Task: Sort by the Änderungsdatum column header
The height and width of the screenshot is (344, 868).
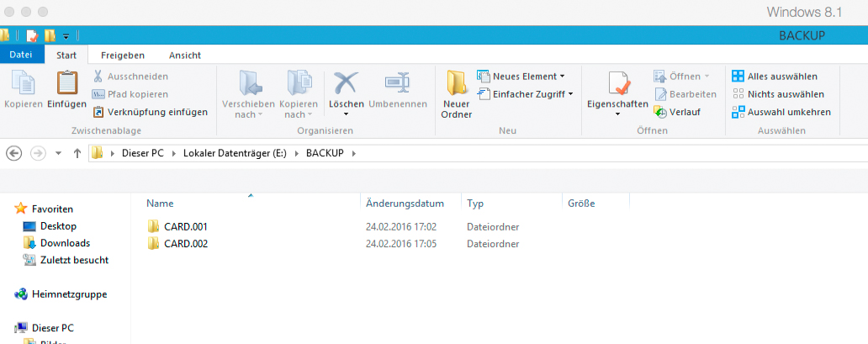Action: point(405,204)
